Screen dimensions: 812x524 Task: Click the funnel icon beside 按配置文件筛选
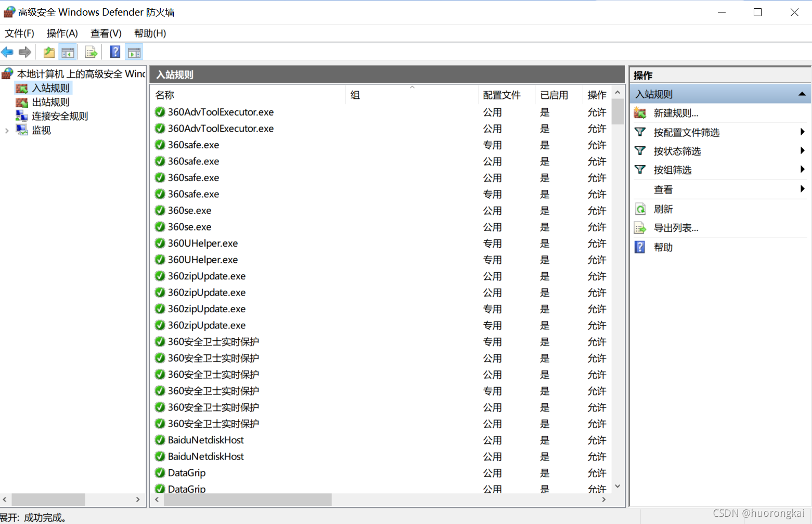(640, 132)
